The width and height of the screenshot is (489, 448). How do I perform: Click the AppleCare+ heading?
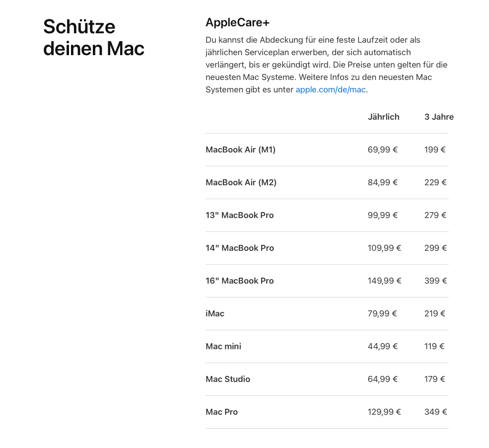pos(237,22)
